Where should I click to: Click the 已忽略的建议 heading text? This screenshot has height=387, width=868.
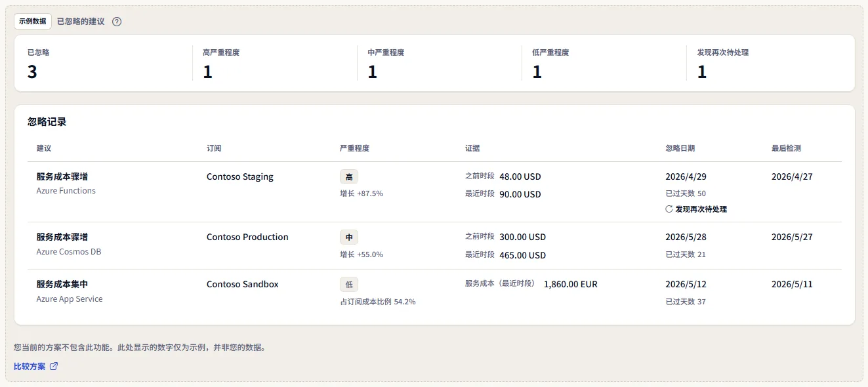pyautogui.click(x=81, y=22)
